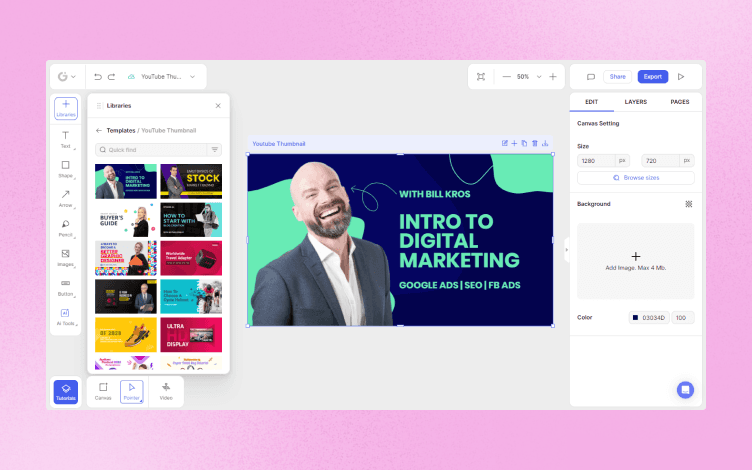Start preview with play icon
Screen dimensions: 752x470
pos(681,77)
